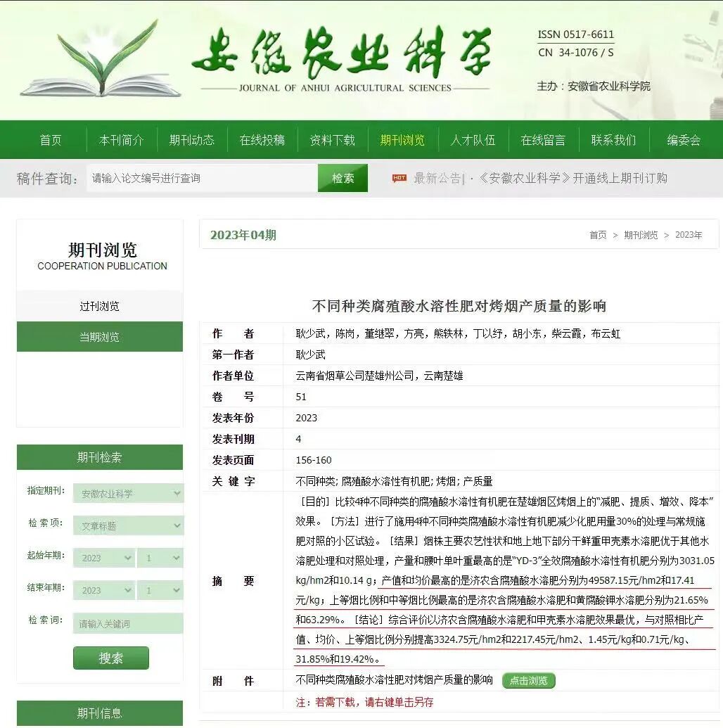Click the 检索 manuscript query button
This screenshot has height=728, width=723.
343,178
